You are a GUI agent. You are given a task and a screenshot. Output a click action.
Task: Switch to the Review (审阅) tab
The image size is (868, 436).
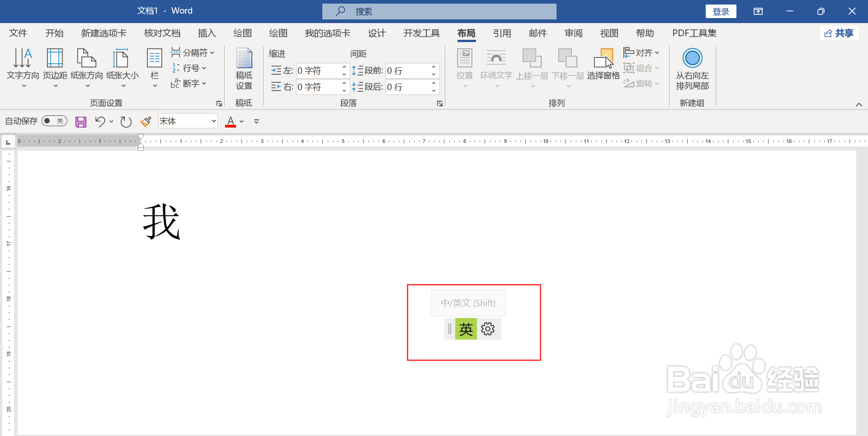(574, 33)
